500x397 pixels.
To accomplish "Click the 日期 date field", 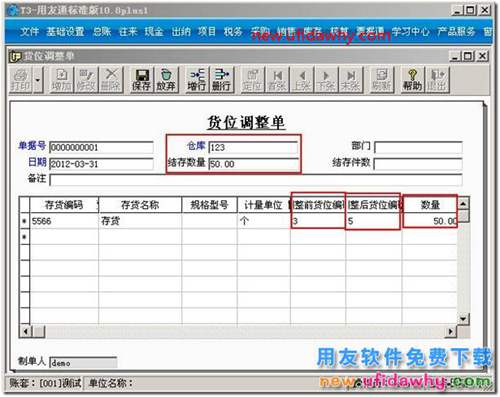I will (x=101, y=164).
